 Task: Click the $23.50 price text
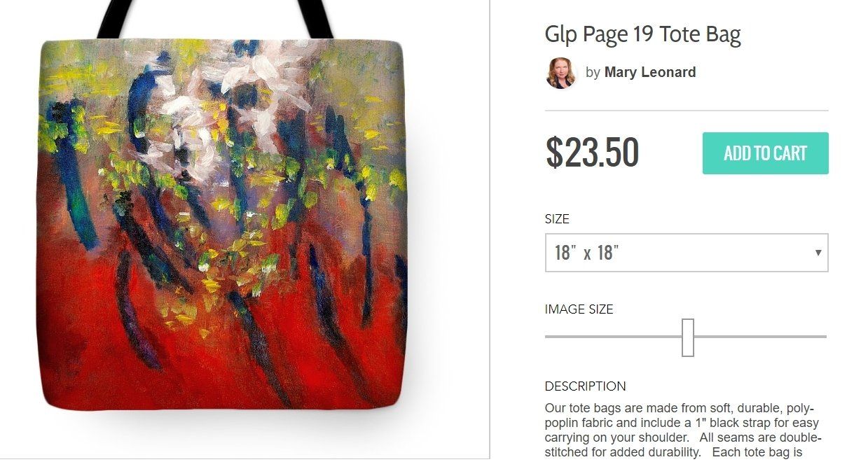pos(592,153)
